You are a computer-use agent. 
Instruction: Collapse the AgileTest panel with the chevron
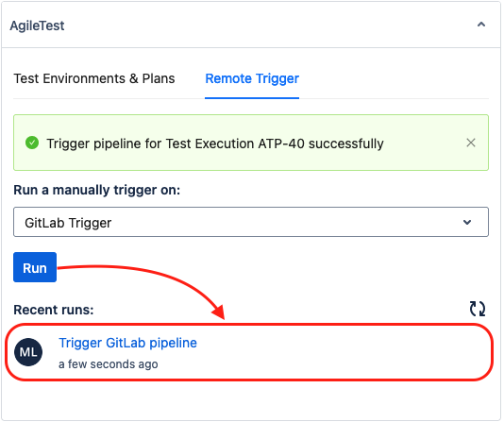pos(480,25)
